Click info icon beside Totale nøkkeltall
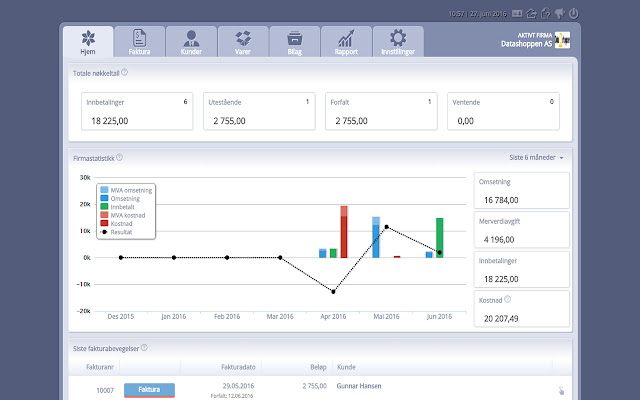 tap(124, 72)
